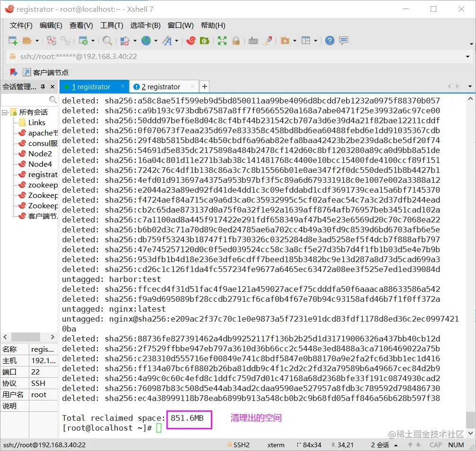Screen dimensions: 476x451
Task: Click the color scheme toolbar icon
Action: tap(125, 41)
